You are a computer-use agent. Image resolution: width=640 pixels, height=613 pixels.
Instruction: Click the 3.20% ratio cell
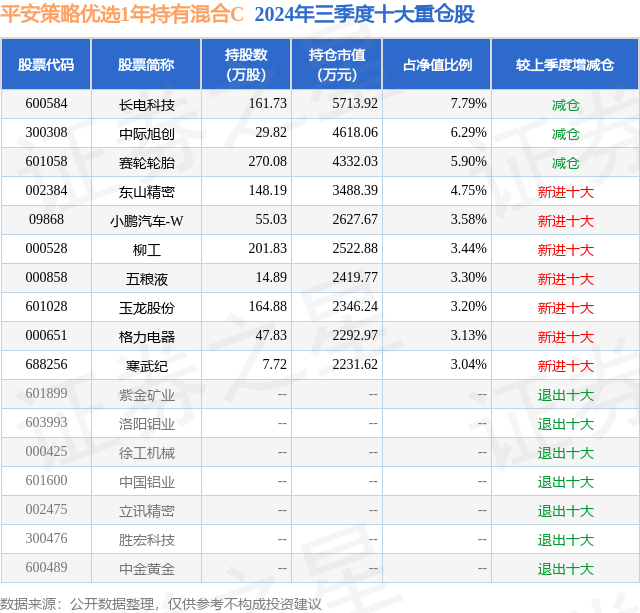(x=469, y=306)
